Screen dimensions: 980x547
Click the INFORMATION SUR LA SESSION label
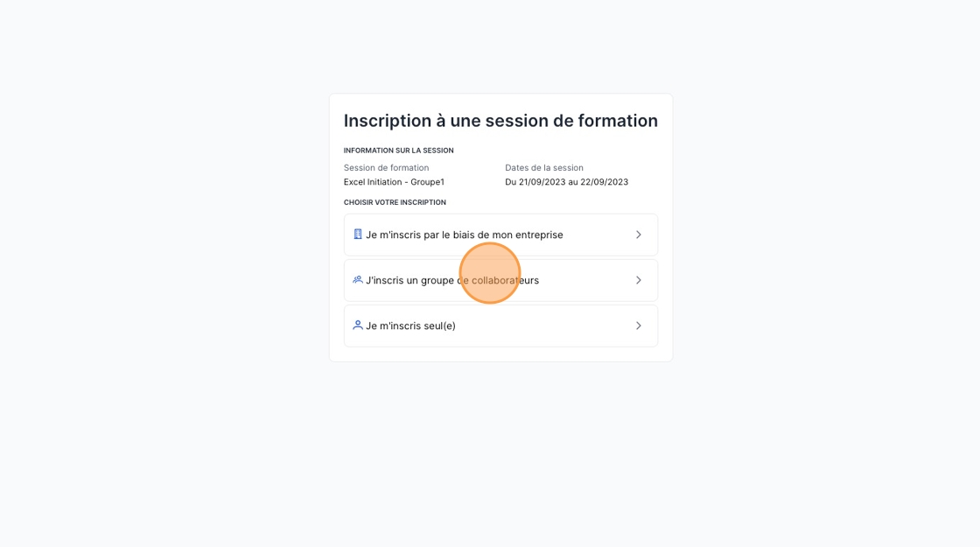399,151
